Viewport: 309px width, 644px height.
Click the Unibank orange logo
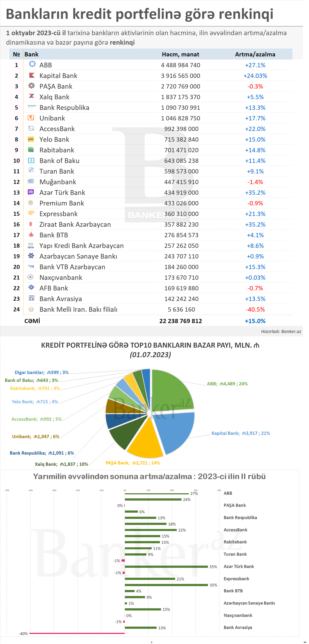click(31, 118)
